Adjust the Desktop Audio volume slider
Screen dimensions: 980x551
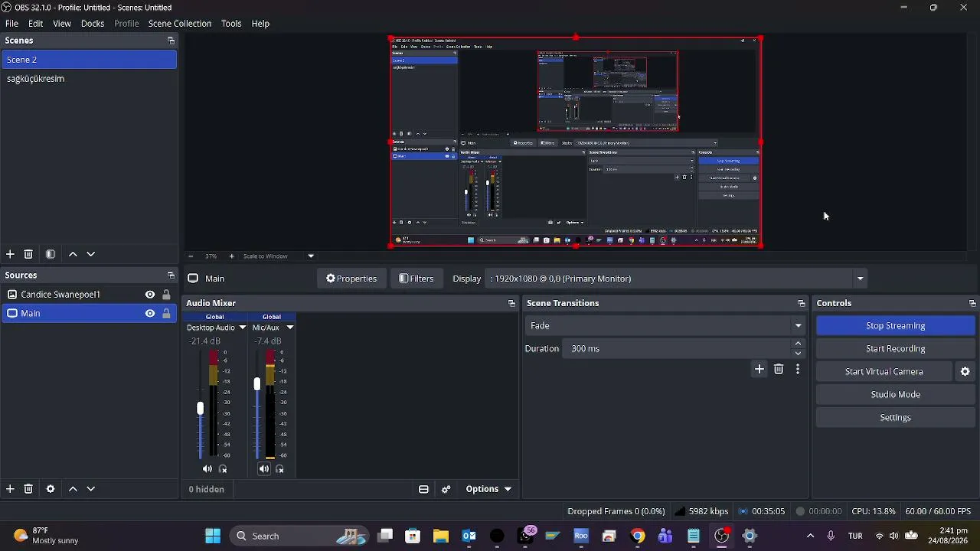(200, 409)
